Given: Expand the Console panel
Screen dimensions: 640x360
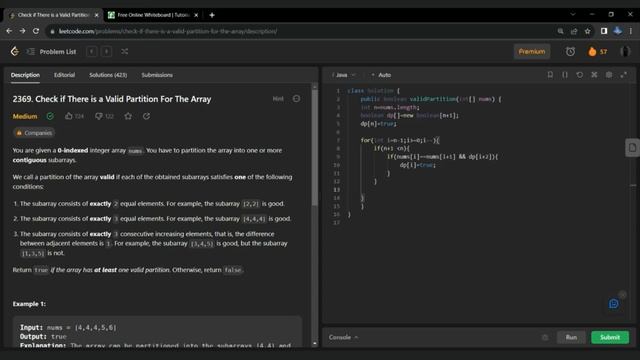Looking at the screenshot, I should point(343,337).
